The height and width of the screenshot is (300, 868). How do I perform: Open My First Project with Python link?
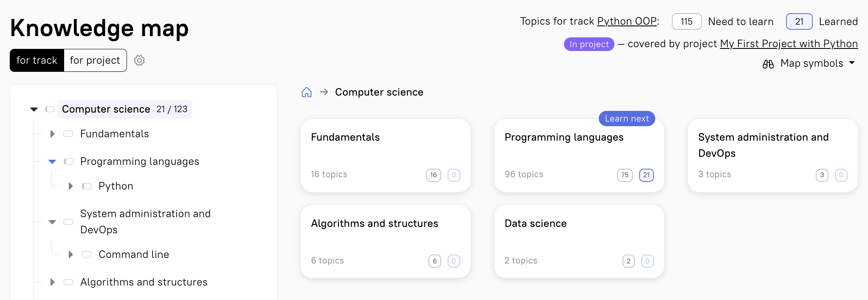[789, 44]
